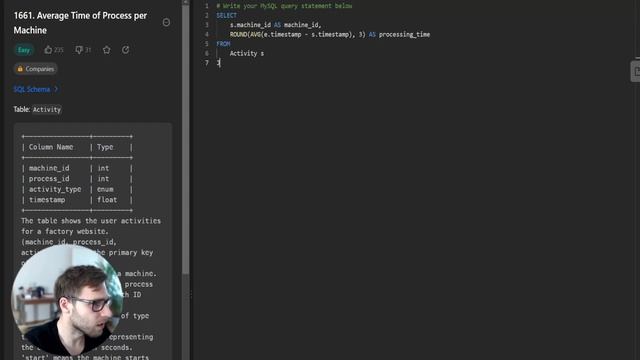Open the locked Companies tag
The height and width of the screenshot is (360, 640).
click(x=36, y=69)
